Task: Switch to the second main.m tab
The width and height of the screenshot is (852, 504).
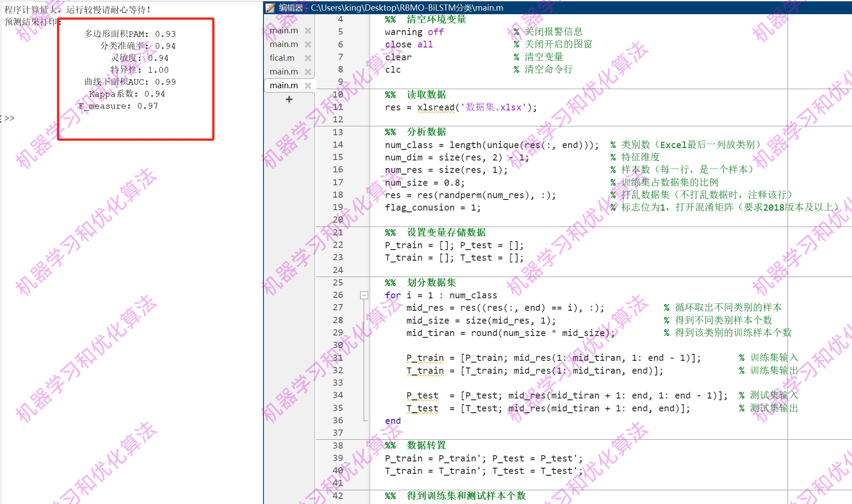Action: coord(283,44)
